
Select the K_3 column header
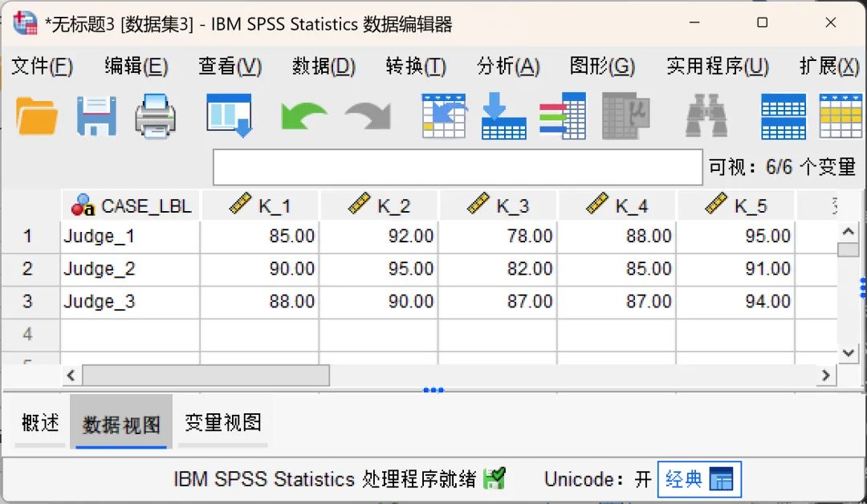click(499, 205)
